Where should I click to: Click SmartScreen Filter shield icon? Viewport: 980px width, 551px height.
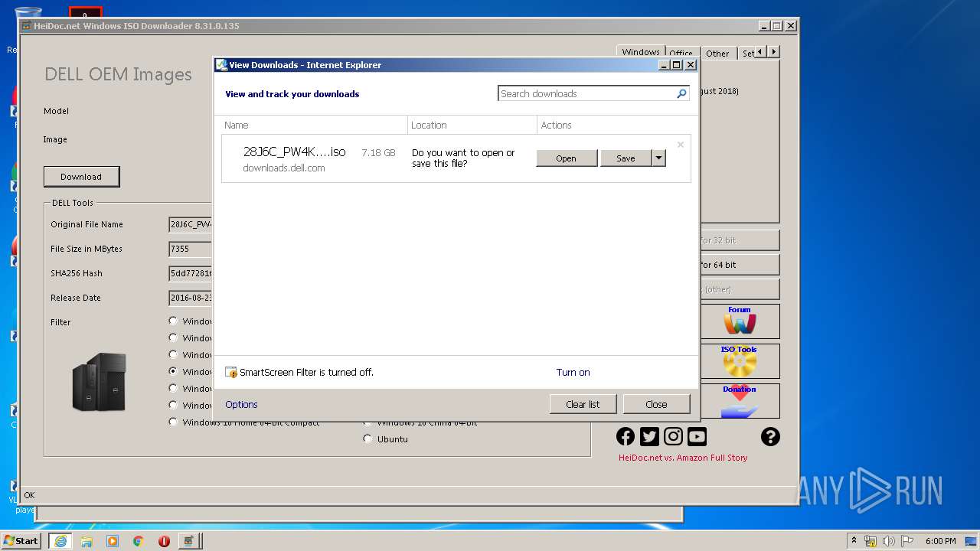pos(231,373)
